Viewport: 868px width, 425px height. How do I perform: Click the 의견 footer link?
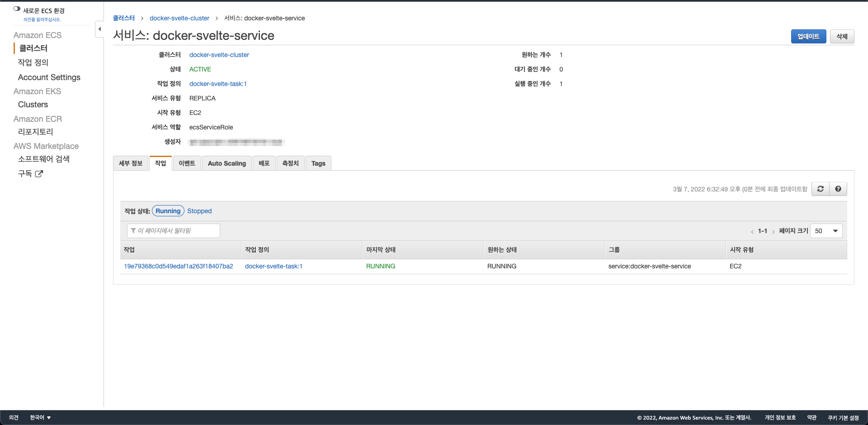click(x=14, y=417)
